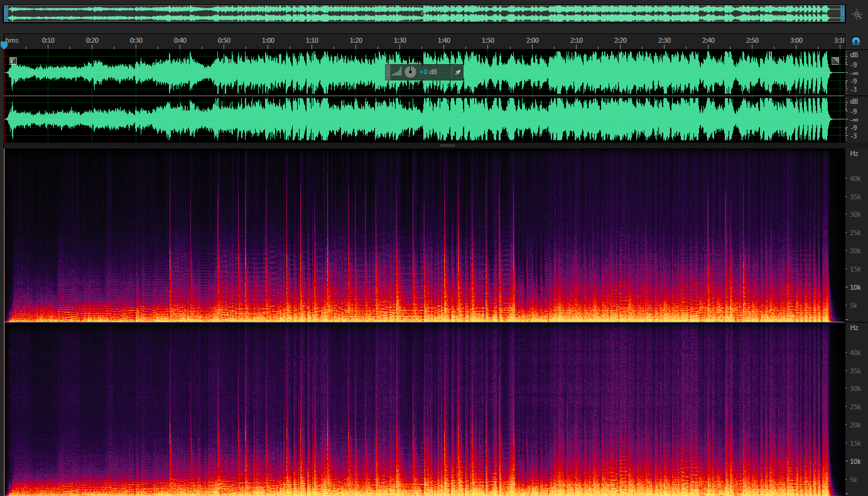Grab the left handle of the overview navigator
Viewport: 868px width, 496px height.
coord(6,13)
